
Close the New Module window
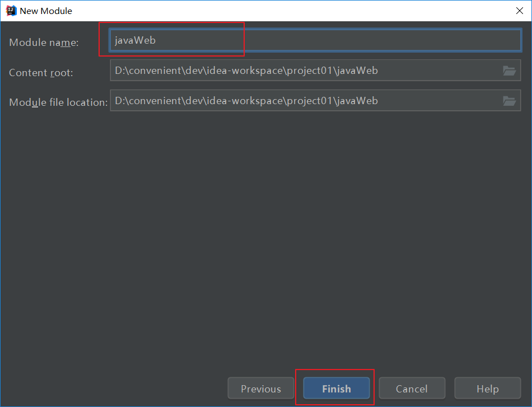click(520, 11)
